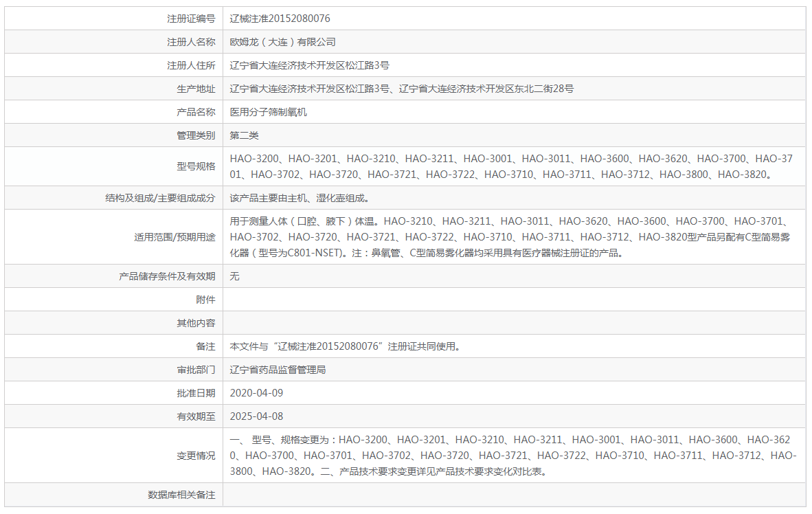Click intended-use text beginning 用于测量人体
812x514 pixels.
510,237
